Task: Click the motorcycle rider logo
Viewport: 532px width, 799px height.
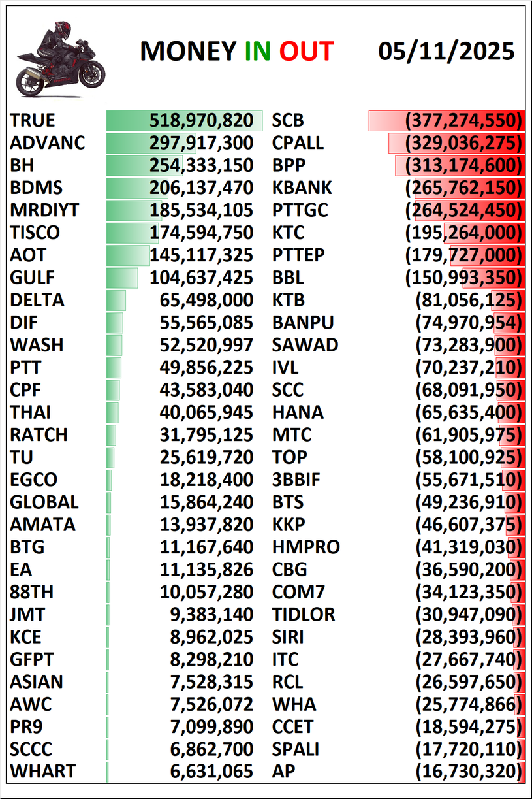Action: click(60, 59)
